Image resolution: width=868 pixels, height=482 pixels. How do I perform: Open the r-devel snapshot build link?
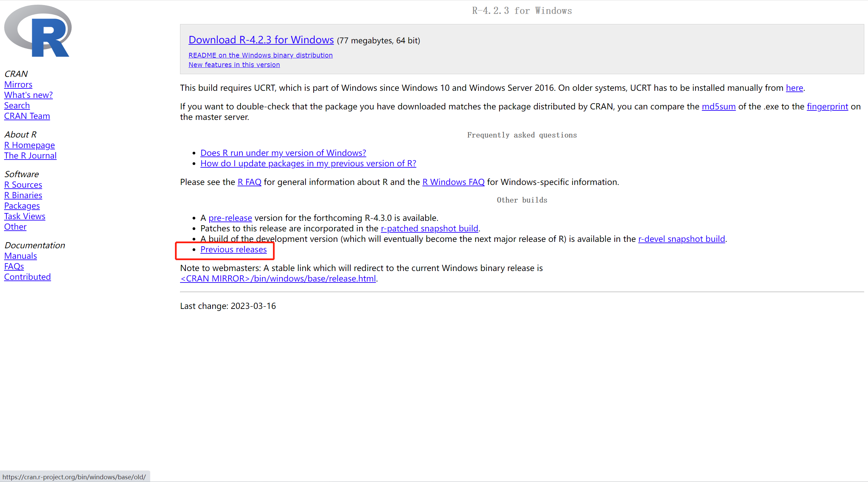682,239
